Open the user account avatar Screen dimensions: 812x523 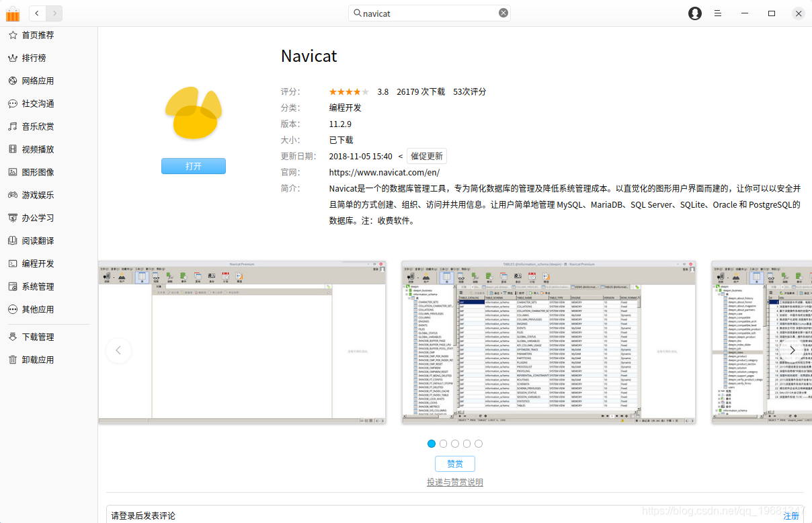click(695, 13)
